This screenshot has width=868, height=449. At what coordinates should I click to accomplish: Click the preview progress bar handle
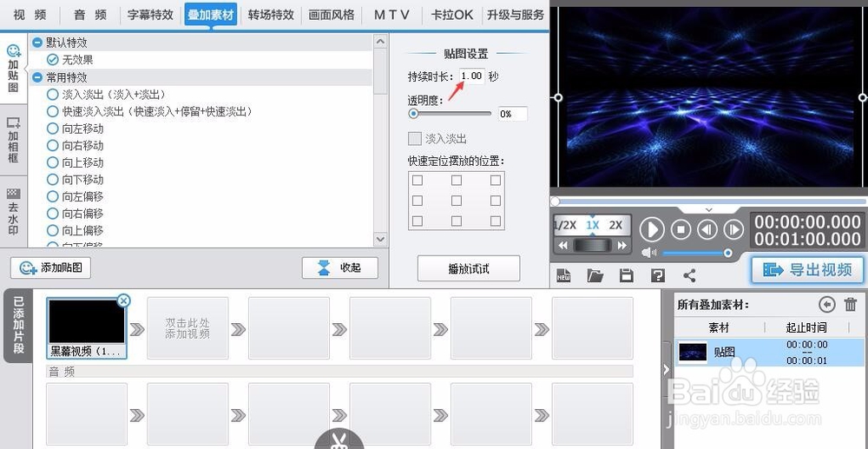click(x=556, y=201)
